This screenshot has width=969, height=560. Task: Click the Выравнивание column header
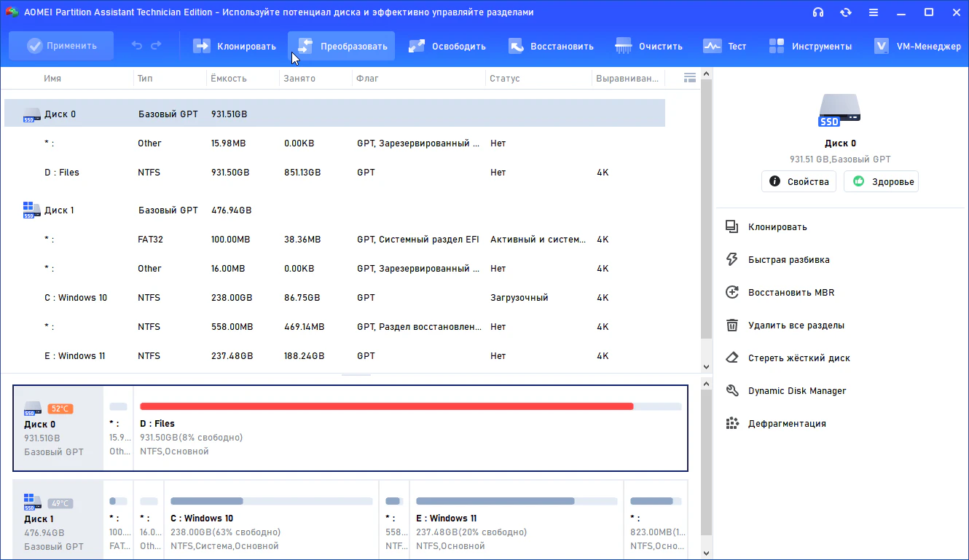coord(627,78)
